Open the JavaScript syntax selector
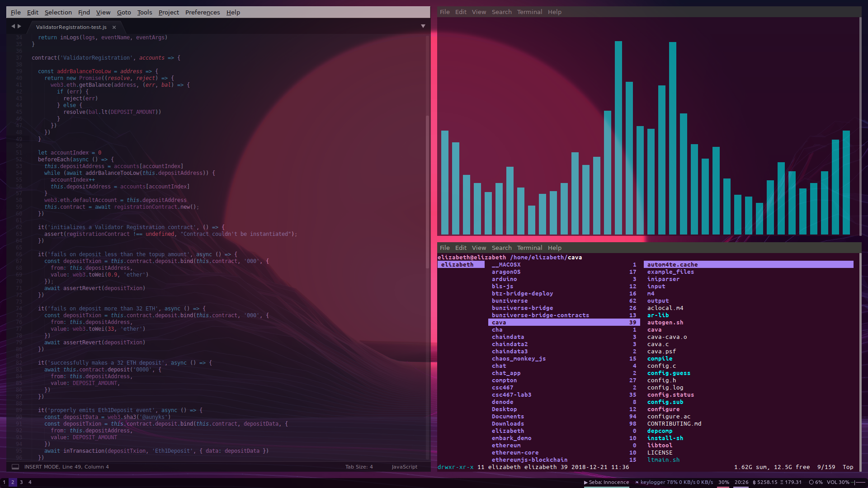Image resolution: width=868 pixels, height=488 pixels. point(404,467)
